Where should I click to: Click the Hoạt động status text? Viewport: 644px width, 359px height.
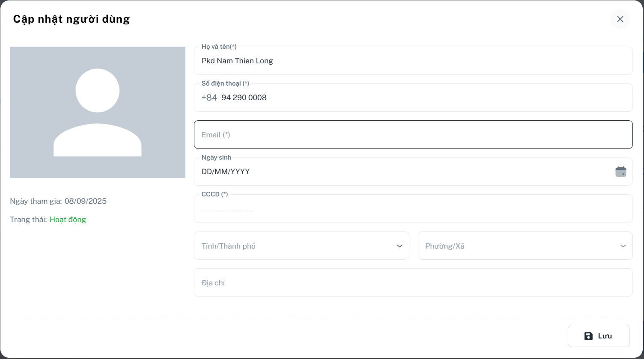pyautogui.click(x=68, y=220)
